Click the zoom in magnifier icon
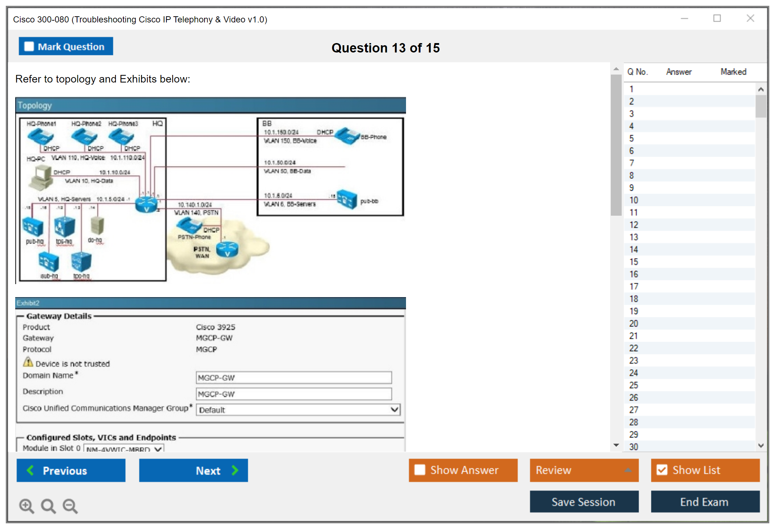Viewport: 778px width, 532px height. 26,506
